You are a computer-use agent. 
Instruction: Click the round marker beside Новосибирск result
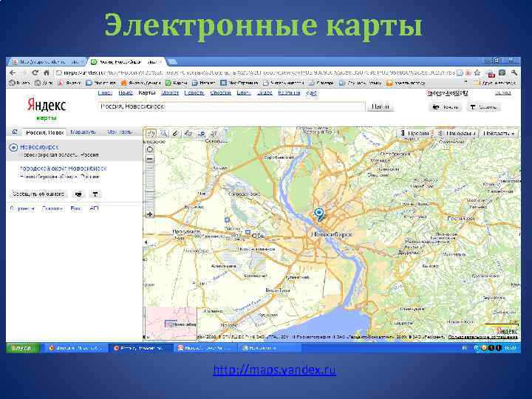click(13, 147)
